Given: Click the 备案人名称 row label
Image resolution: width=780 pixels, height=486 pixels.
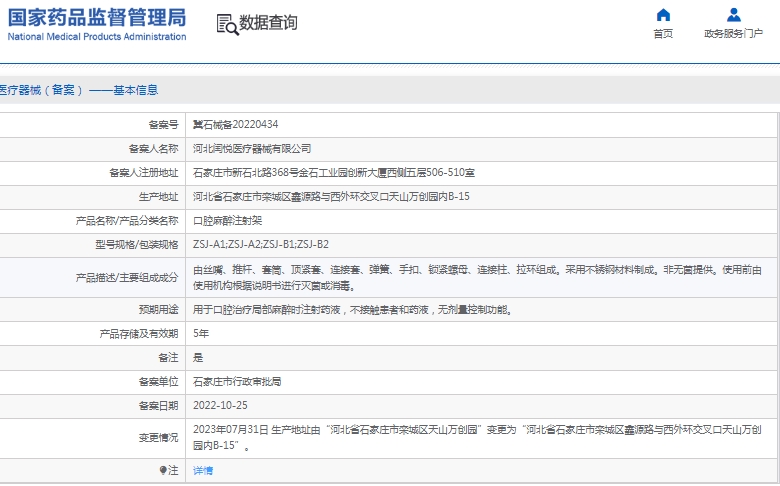Looking at the screenshot, I should tap(153, 149).
